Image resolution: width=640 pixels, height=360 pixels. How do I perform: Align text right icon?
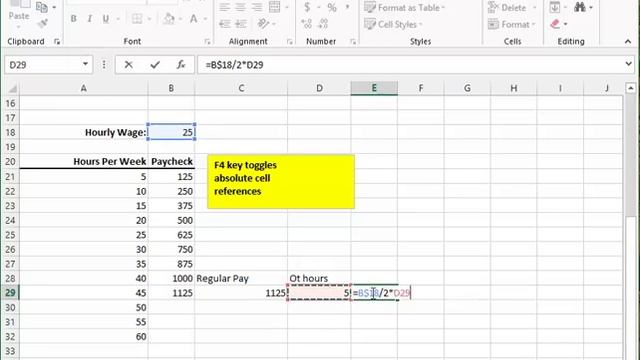256,7
